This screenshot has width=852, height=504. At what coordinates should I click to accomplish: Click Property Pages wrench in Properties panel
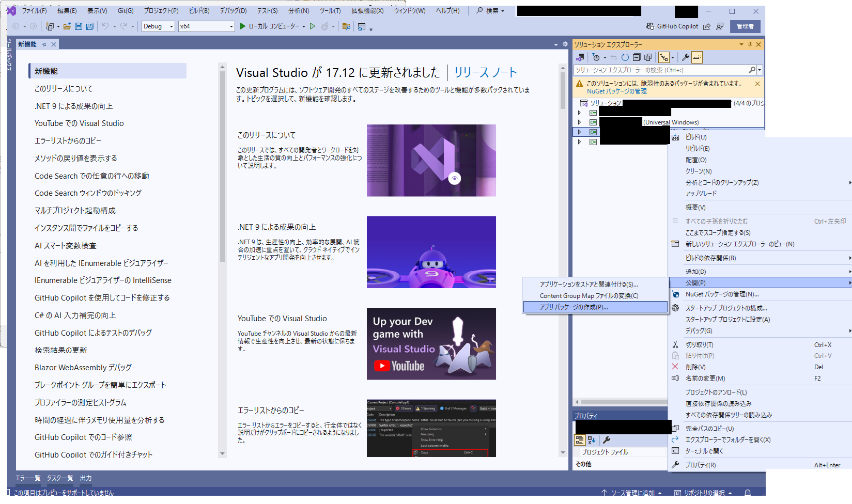(x=607, y=440)
